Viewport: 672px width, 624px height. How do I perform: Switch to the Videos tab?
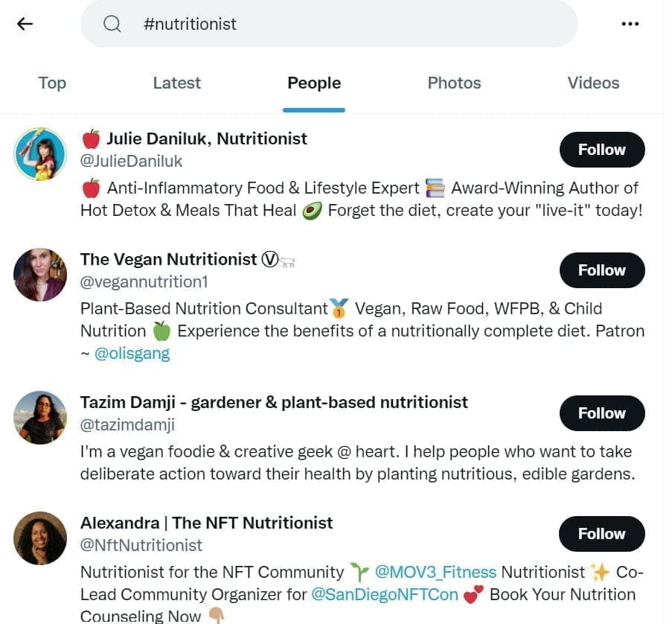click(x=593, y=83)
